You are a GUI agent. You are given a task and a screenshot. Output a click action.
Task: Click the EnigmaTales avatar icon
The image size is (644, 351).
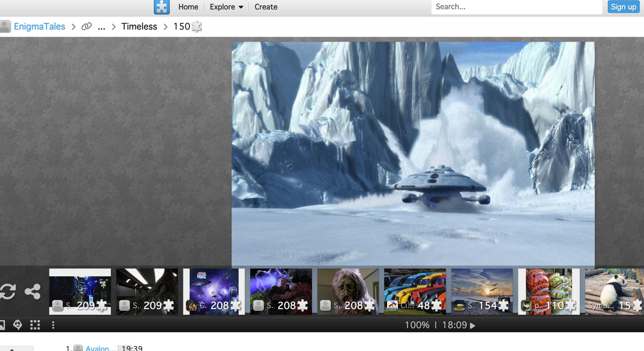5,26
